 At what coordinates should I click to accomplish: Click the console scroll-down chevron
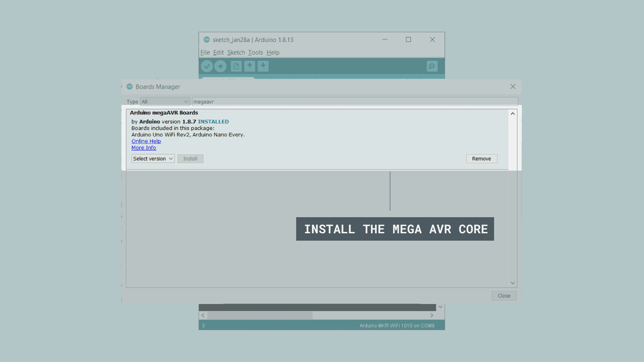(440, 307)
